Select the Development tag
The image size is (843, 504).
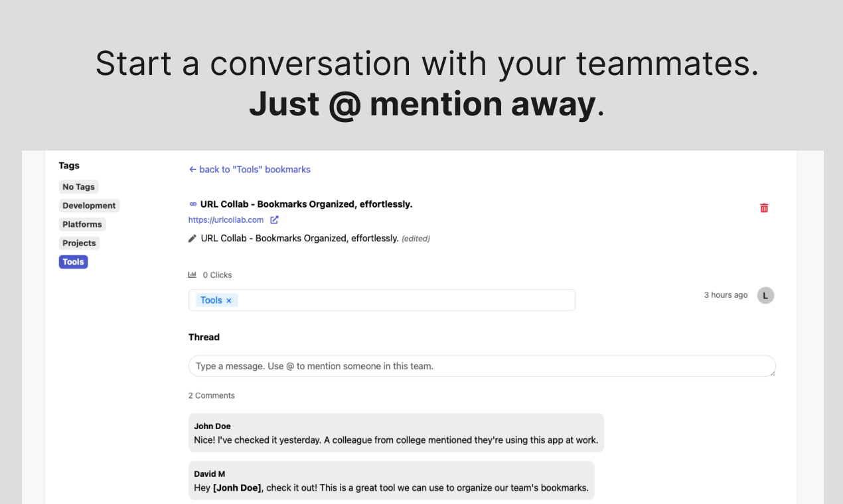click(x=89, y=206)
